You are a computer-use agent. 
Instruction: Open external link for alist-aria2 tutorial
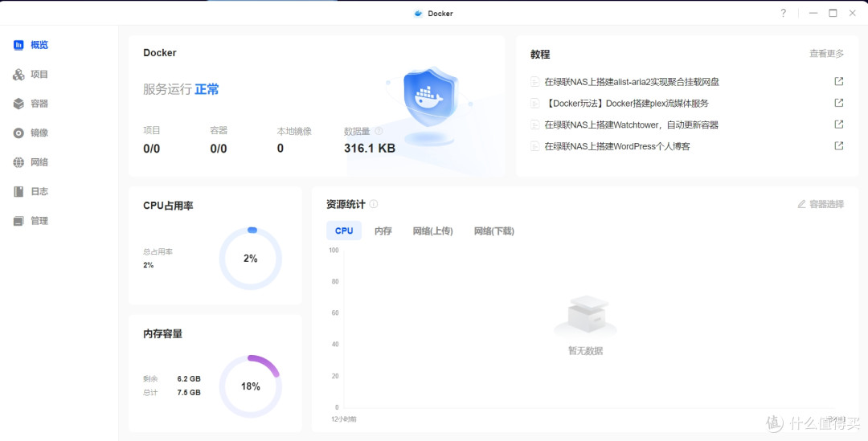coord(838,81)
